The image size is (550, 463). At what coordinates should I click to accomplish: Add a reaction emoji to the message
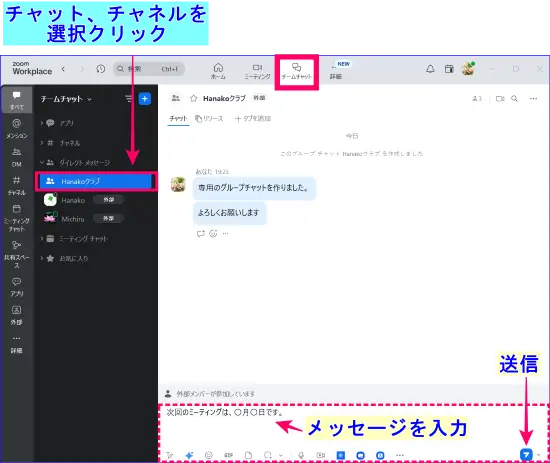pyautogui.click(x=213, y=234)
